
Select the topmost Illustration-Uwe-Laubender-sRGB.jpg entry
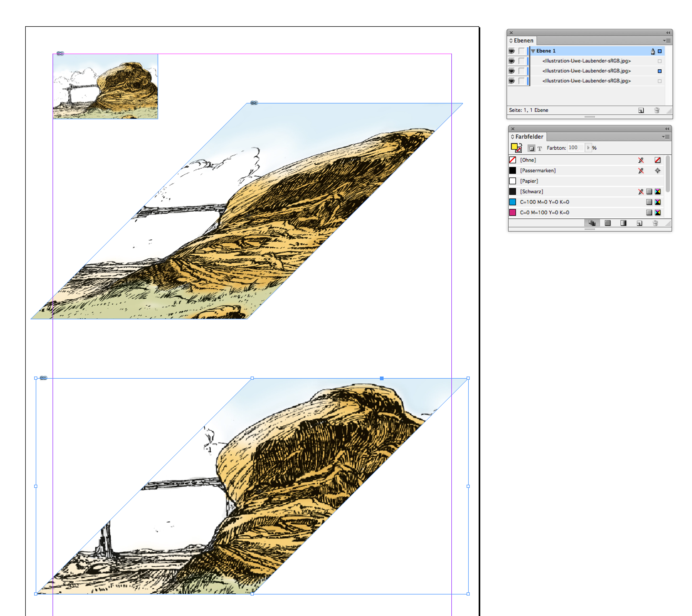coord(586,61)
